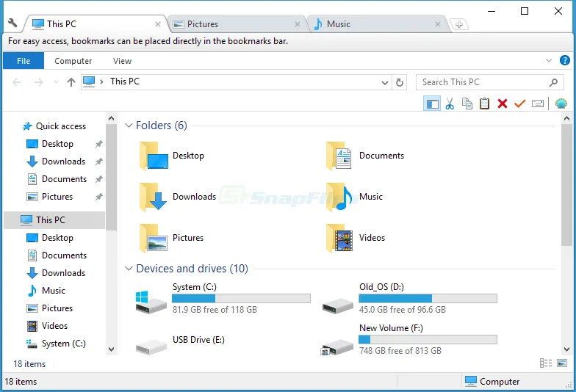Click the orange checkmark Properties icon

(x=520, y=104)
